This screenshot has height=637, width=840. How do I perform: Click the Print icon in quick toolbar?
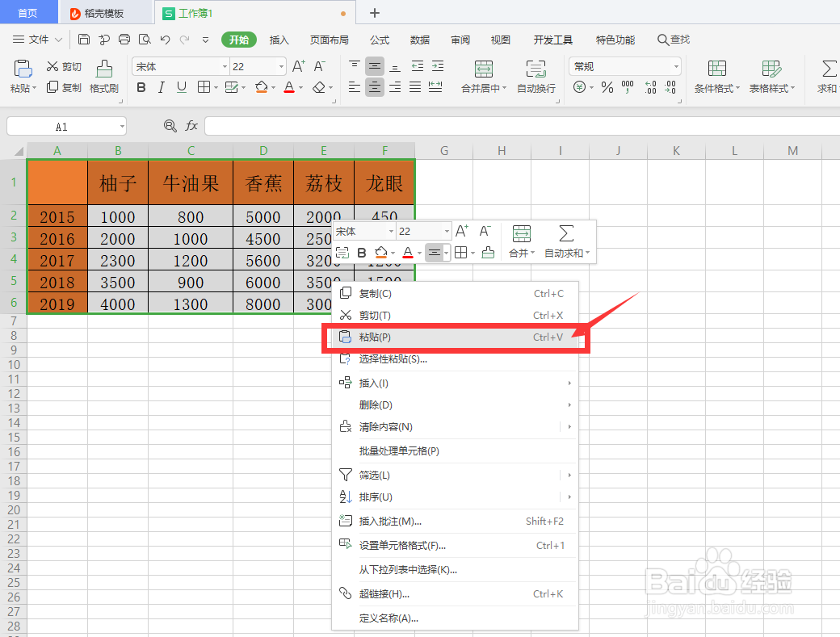click(x=124, y=39)
